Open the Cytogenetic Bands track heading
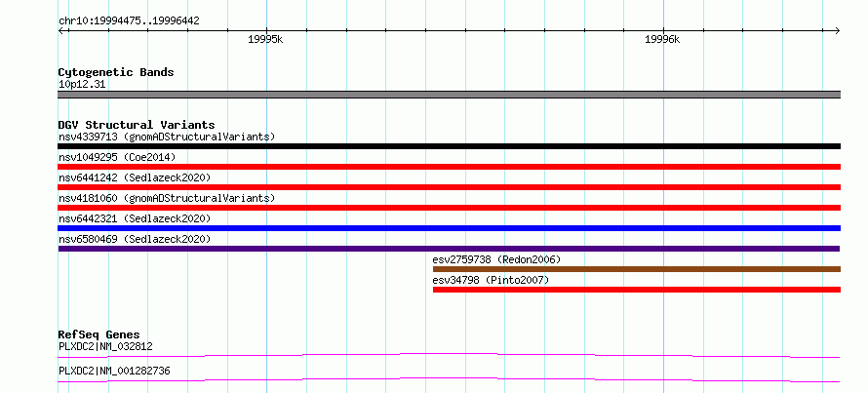The width and height of the screenshot is (868, 393). (x=116, y=72)
